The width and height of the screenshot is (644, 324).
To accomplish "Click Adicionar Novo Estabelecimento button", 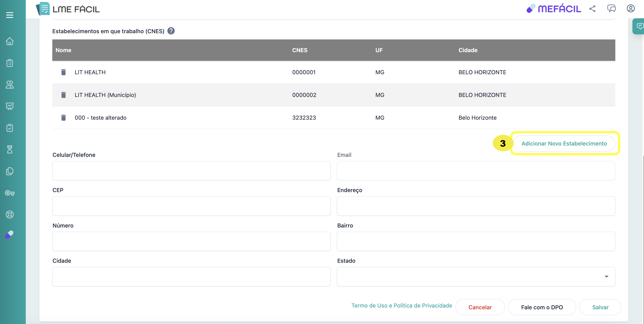I will pos(564,143).
